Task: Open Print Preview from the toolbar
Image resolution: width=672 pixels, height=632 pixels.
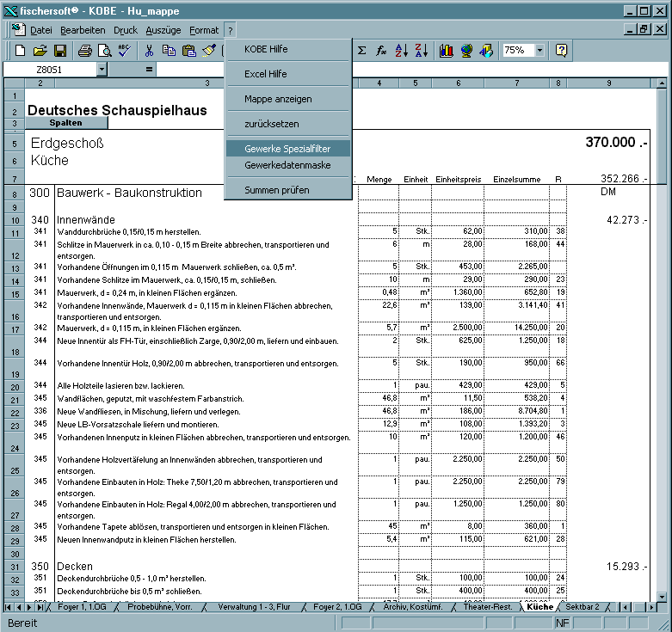Action: (103, 51)
